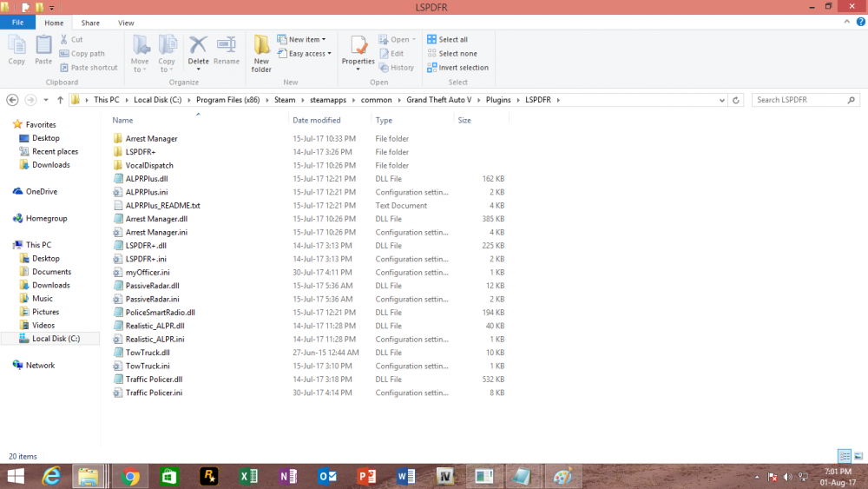
Task: Click into the Search LSPDFR field
Action: tap(800, 100)
